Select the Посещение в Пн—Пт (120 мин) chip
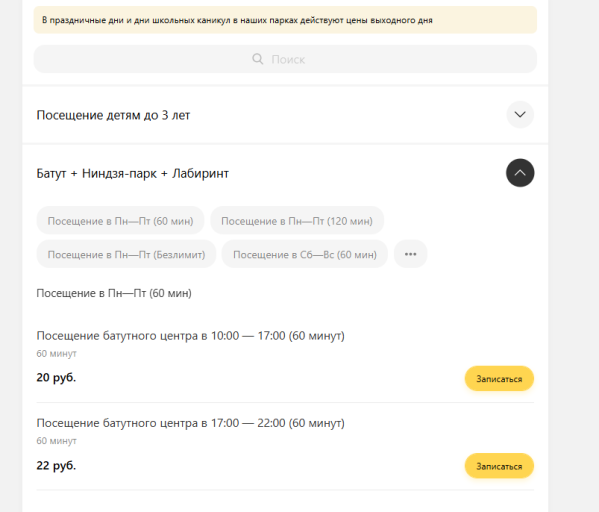The width and height of the screenshot is (599, 512). 297,220
